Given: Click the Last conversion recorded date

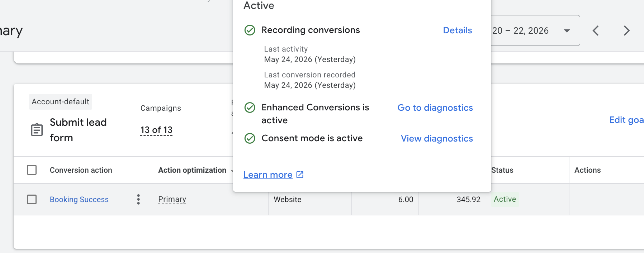Looking at the screenshot, I should point(310,85).
